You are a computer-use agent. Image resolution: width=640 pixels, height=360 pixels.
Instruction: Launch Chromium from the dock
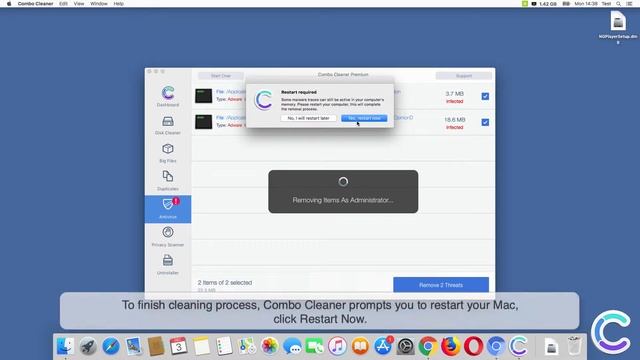pos(496,346)
